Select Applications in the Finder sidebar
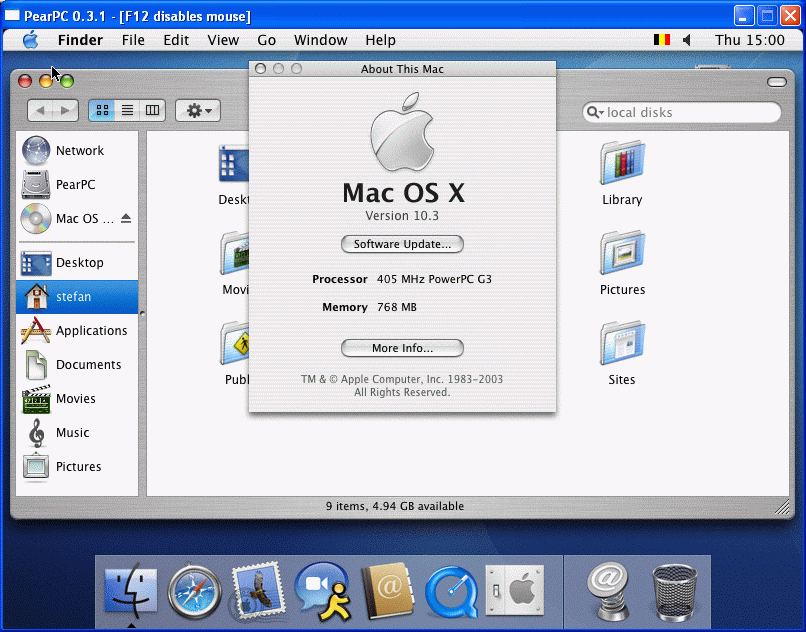The width and height of the screenshot is (806, 632). tap(78, 330)
